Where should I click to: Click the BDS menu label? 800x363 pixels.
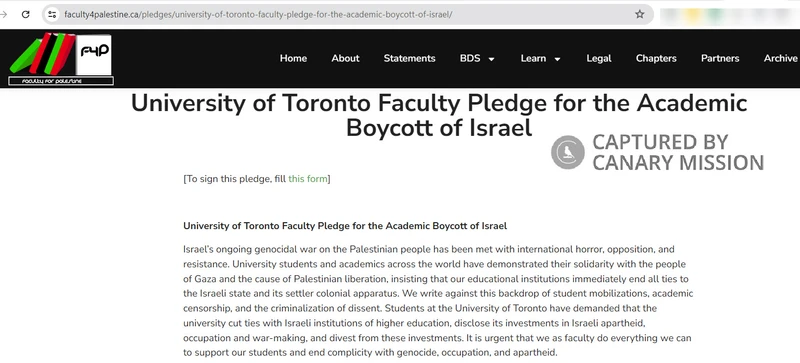point(470,58)
